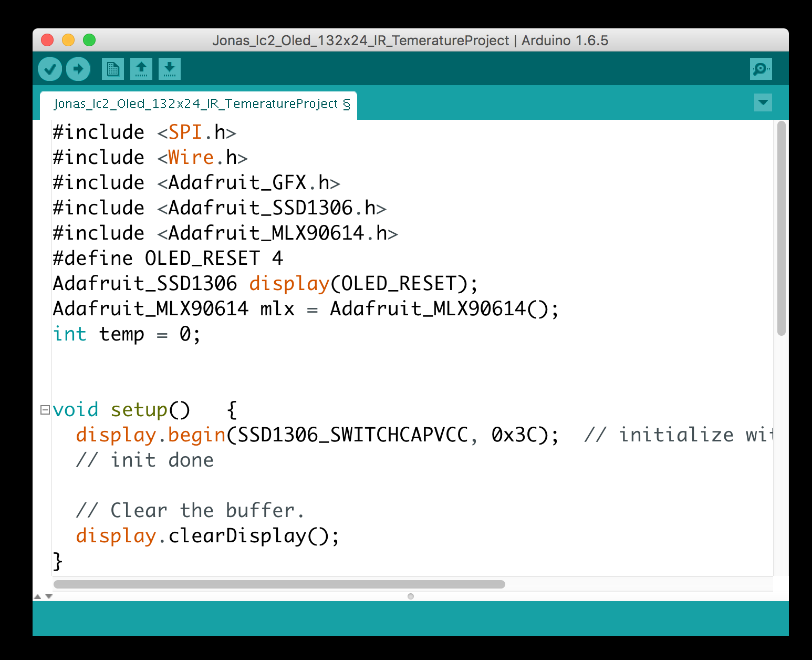This screenshot has height=660, width=812.
Task: Click on the line '#include <Wire.h>'
Action: (150, 158)
